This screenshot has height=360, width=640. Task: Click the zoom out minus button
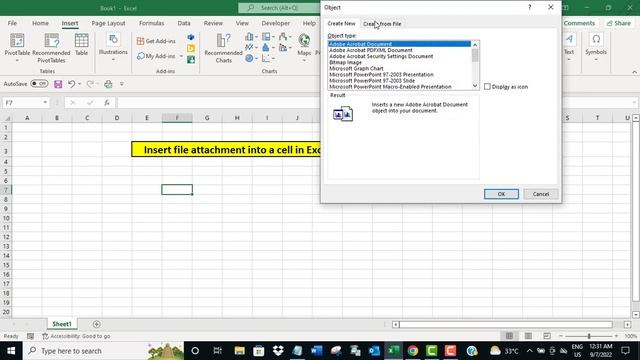561,336
